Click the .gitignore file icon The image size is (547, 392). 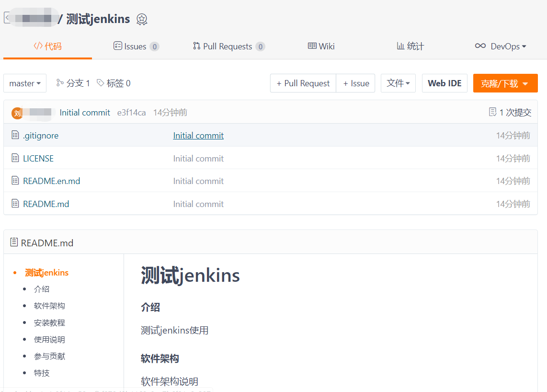[15, 135]
